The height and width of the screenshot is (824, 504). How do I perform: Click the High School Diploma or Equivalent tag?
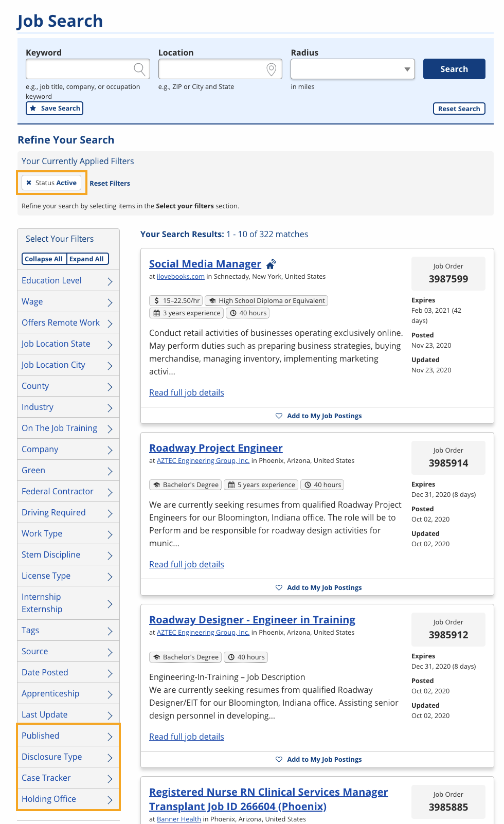pyautogui.click(x=266, y=300)
